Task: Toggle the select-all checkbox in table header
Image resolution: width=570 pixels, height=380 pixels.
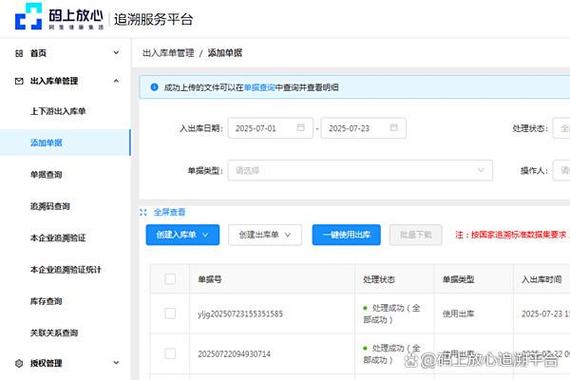Action: pyautogui.click(x=170, y=279)
